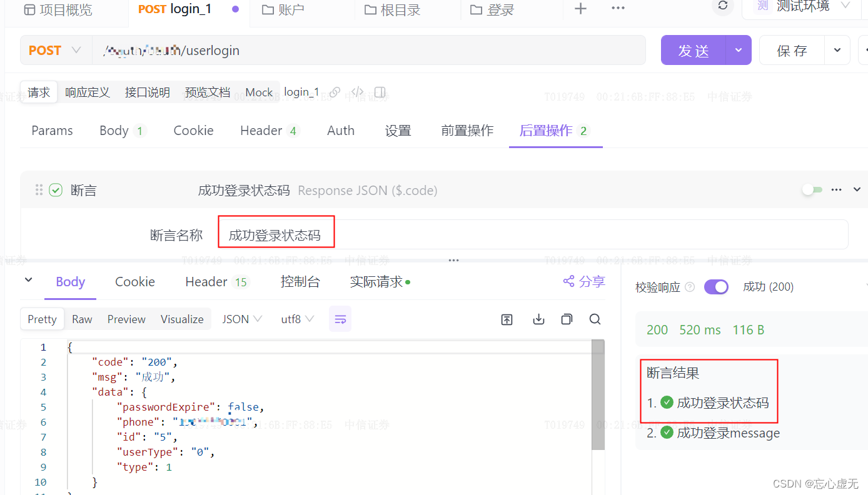Select the 预览文档 sub-tab
868x495 pixels.
(x=208, y=92)
